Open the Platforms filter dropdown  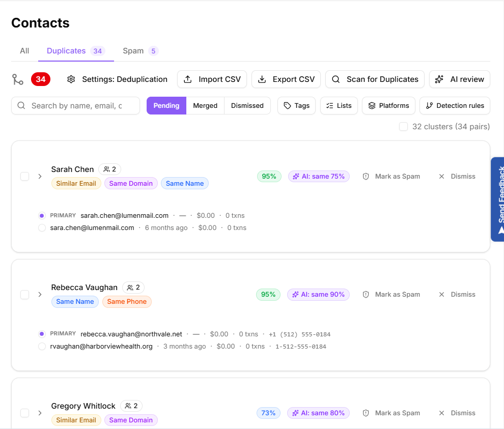(x=388, y=106)
